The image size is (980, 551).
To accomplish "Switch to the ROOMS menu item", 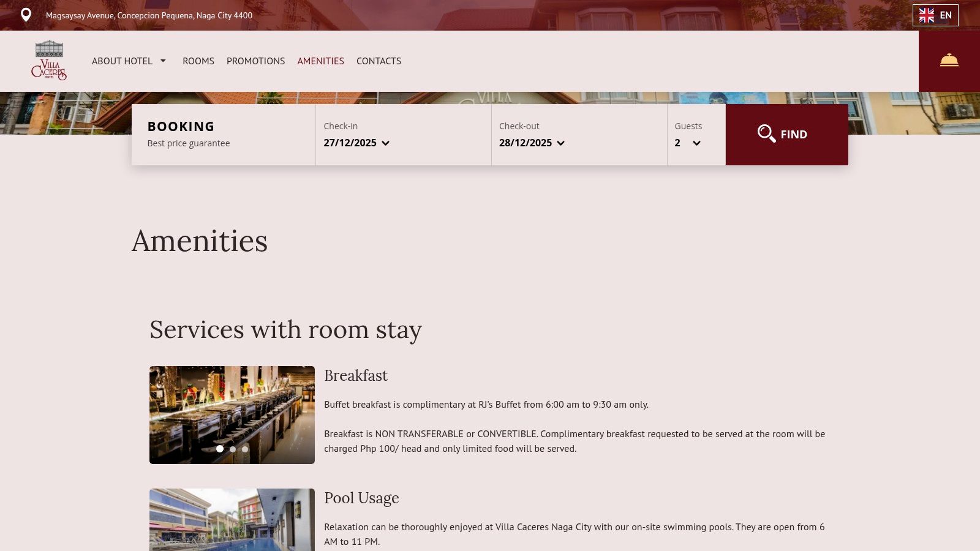I will pyautogui.click(x=198, y=61).
